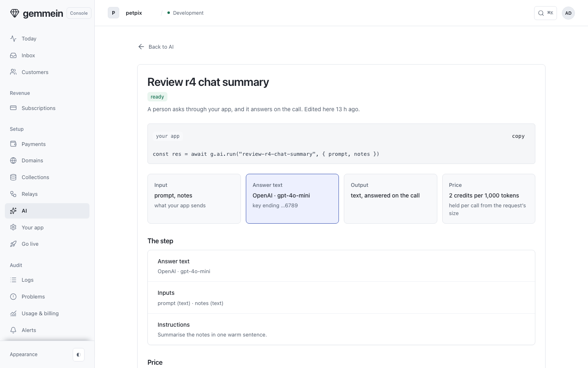This screenshot has width=588, height=368.
Task: Click the Review r4 chat summary title
Action: pos(208,82)
